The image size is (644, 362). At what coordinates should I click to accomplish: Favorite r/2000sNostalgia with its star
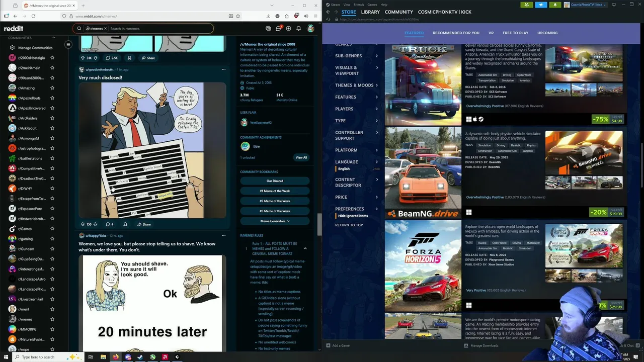click(x=52, y=58)
